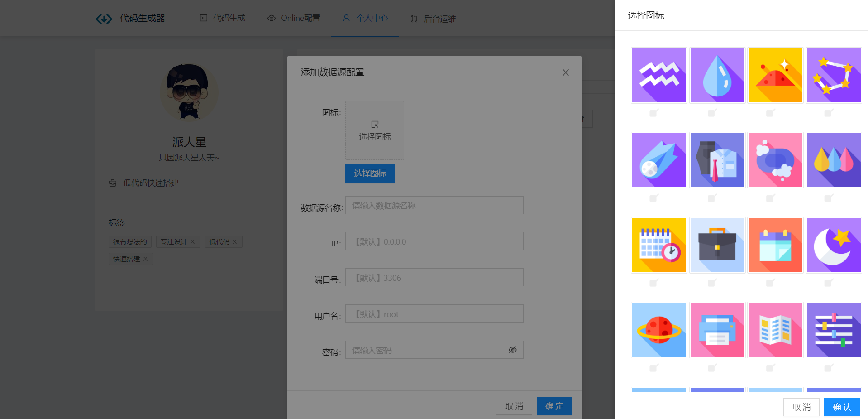This screenshot has width=868, height=419.
Task: Check the box under the moon icon
Action: [829, 283]
